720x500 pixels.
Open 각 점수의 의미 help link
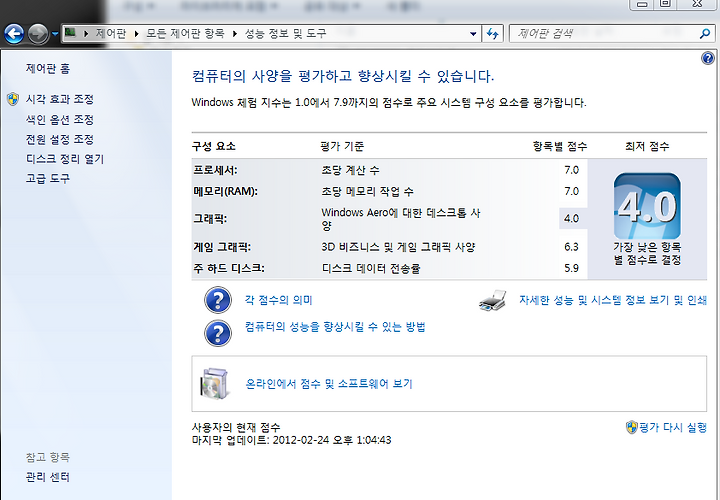click(x=278, y=300)
